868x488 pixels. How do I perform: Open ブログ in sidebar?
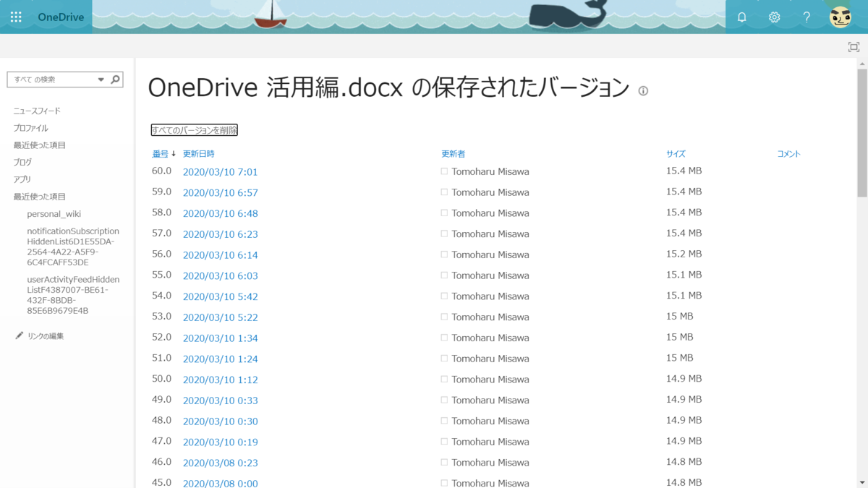click(x=22, y=162)
